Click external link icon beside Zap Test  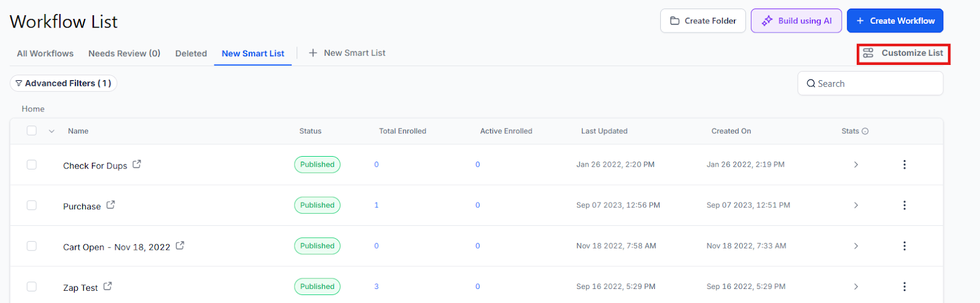pyautogui.click(x=108, y=286)
